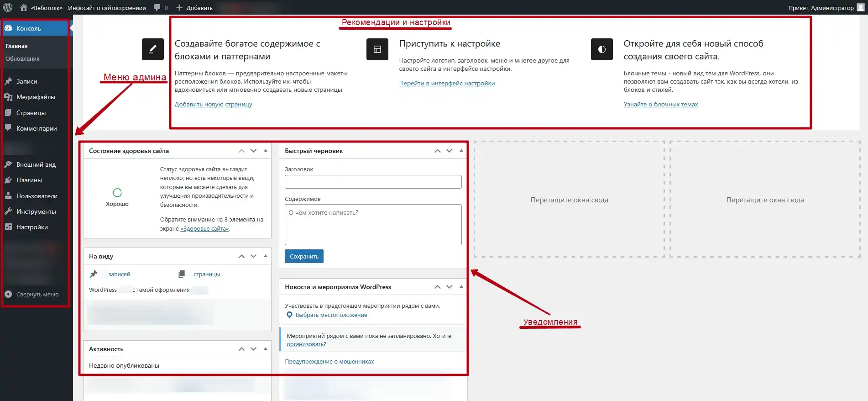Click Выбрать местоположение link
Screen dimensions: 868x401
tap(331, 315)
